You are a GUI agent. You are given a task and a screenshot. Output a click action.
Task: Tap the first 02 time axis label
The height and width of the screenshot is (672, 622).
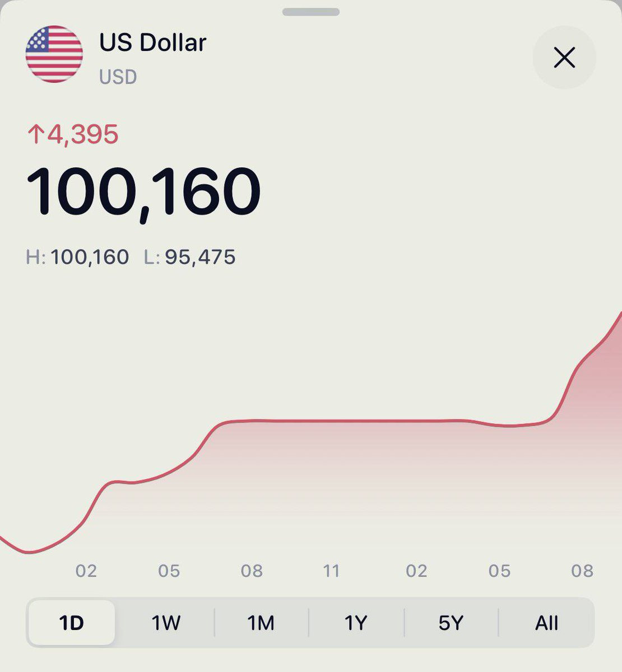(86, 571)
